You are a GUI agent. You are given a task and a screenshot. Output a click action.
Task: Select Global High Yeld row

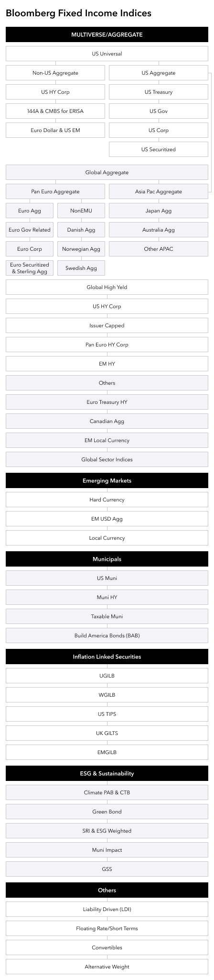(107, 287)
